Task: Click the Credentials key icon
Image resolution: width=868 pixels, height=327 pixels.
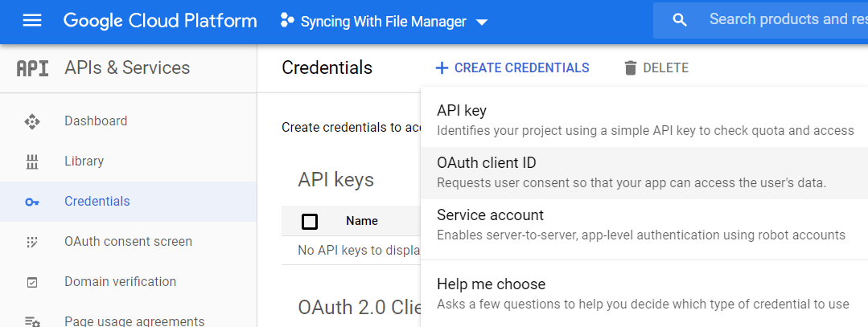Action: 32,202
